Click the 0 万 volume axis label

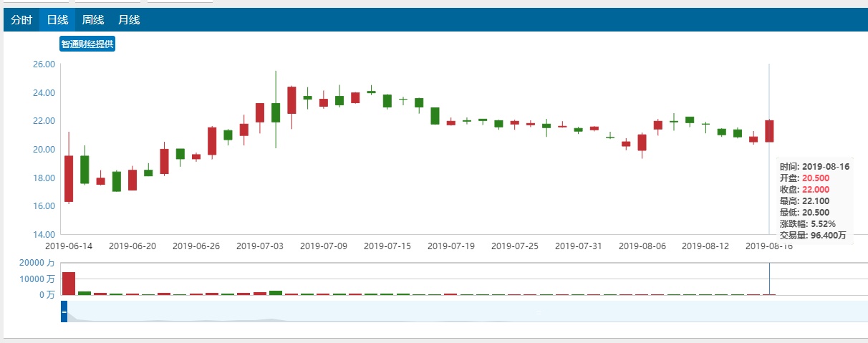47,294
